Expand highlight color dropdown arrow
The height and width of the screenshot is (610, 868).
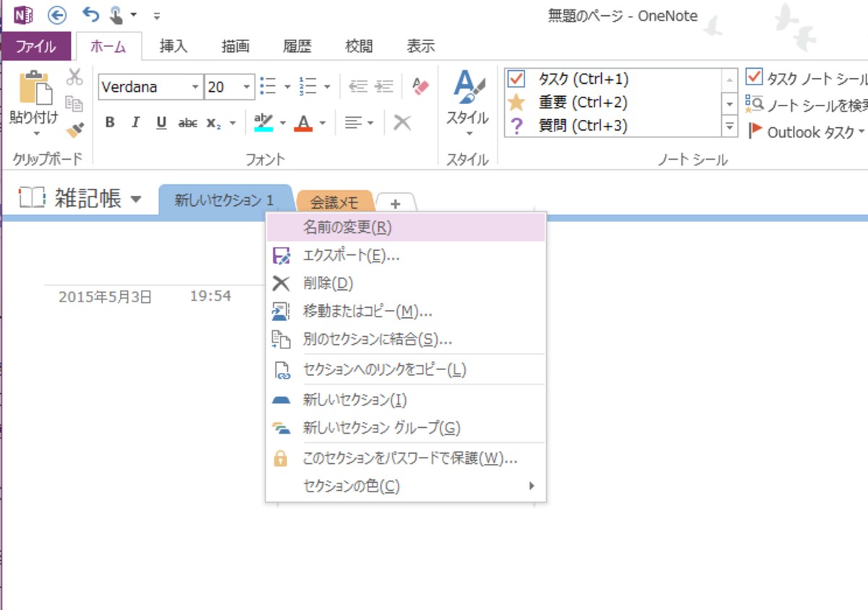[283, 124]
